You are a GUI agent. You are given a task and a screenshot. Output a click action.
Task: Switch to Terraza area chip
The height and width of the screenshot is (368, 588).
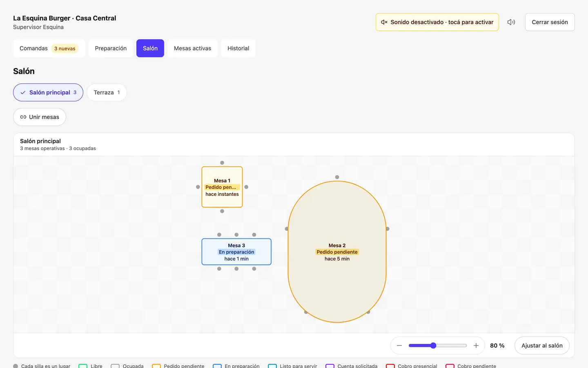107,92
